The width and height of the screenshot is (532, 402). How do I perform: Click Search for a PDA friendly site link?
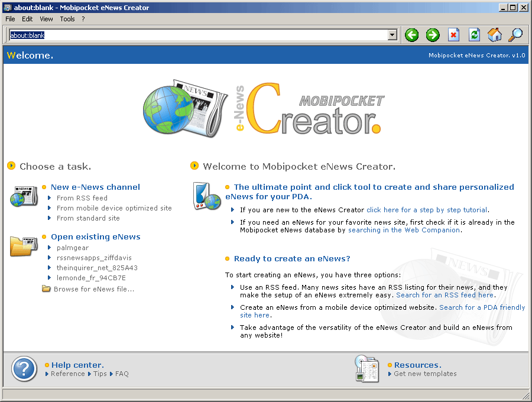(482, 307)
